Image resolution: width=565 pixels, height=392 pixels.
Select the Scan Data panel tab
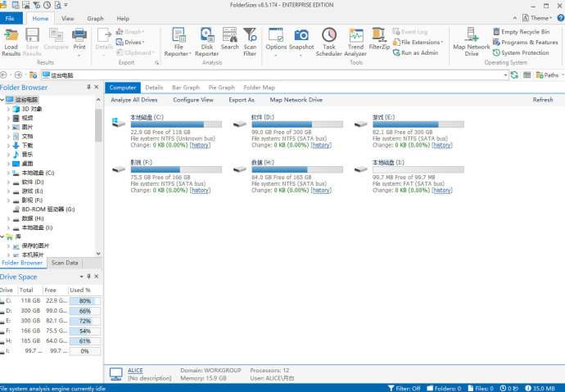point(65,263)
